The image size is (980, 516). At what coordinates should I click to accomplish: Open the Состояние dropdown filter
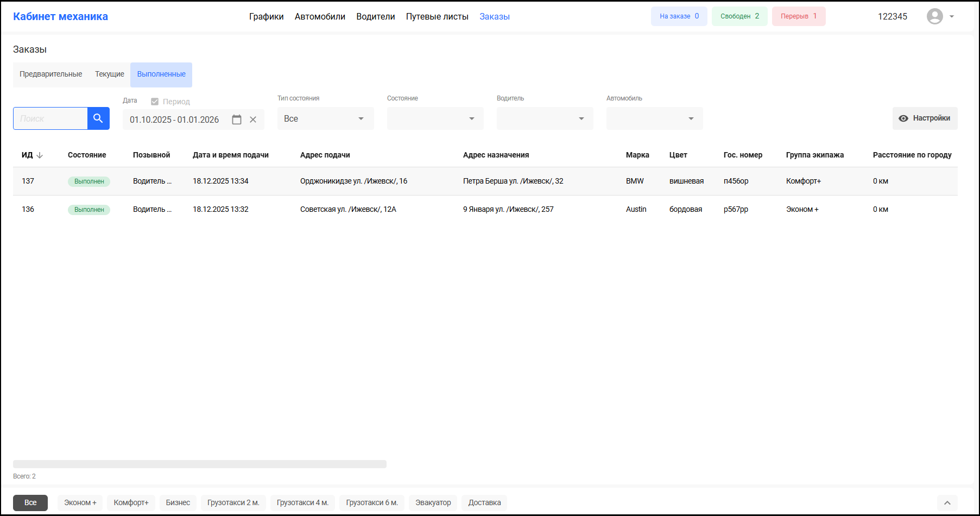[x=435, y=118]
